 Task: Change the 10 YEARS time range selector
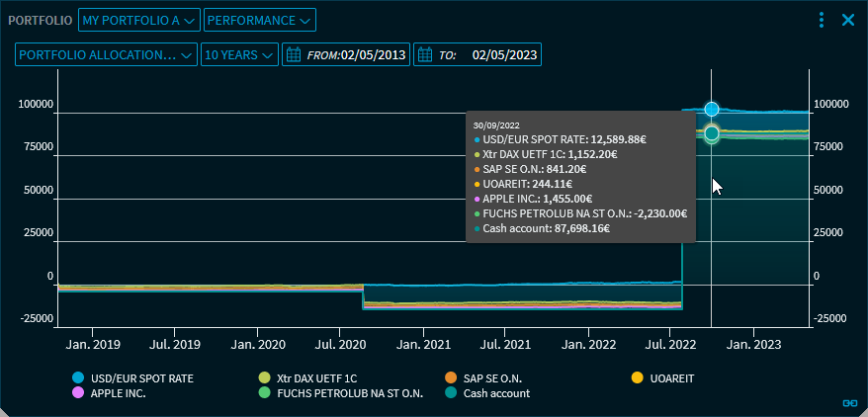pos(238,55)
